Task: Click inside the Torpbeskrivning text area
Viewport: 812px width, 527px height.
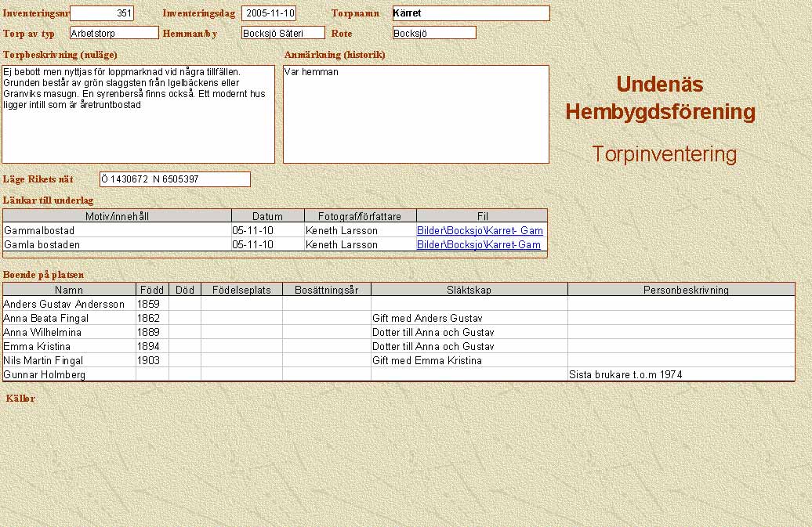Action: (x=138, y=114)
